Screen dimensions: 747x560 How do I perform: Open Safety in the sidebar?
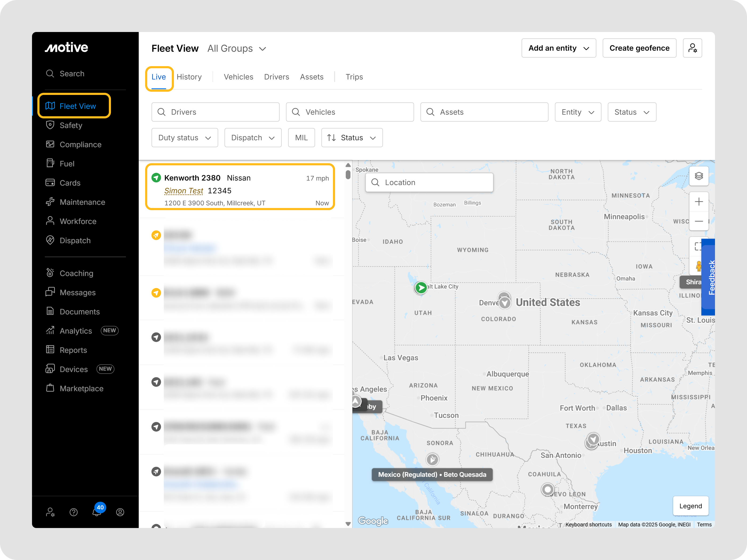tap(71, 125)
